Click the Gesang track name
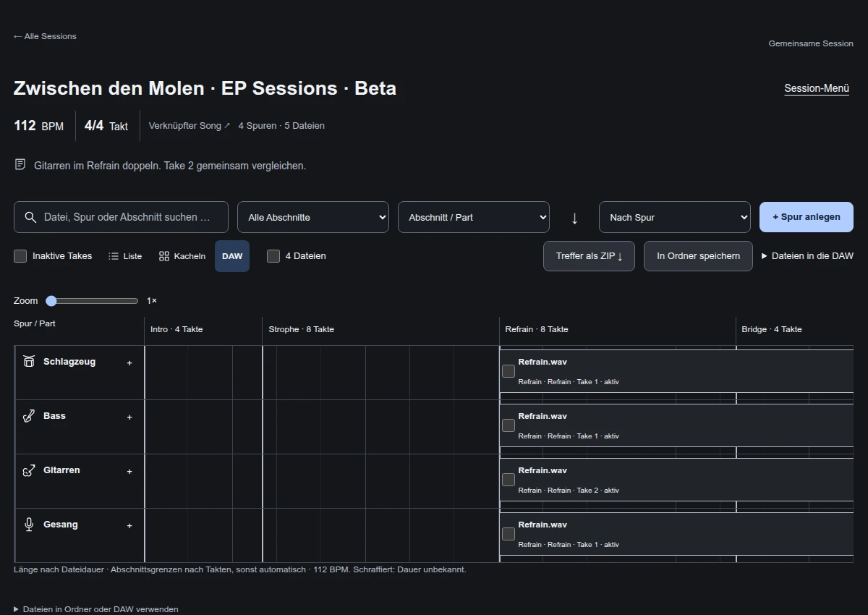 pos(61,525)
